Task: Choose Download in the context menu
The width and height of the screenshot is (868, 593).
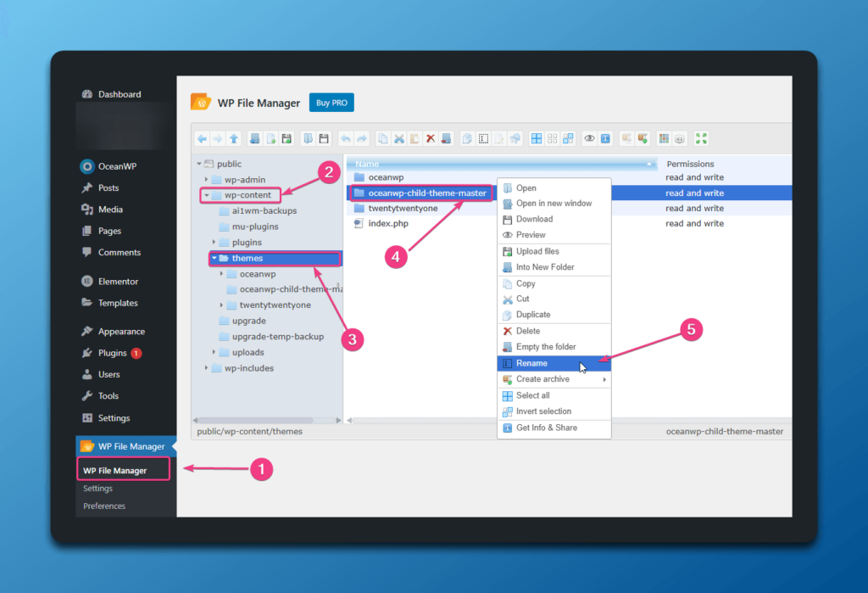Action: click(554, 220)
